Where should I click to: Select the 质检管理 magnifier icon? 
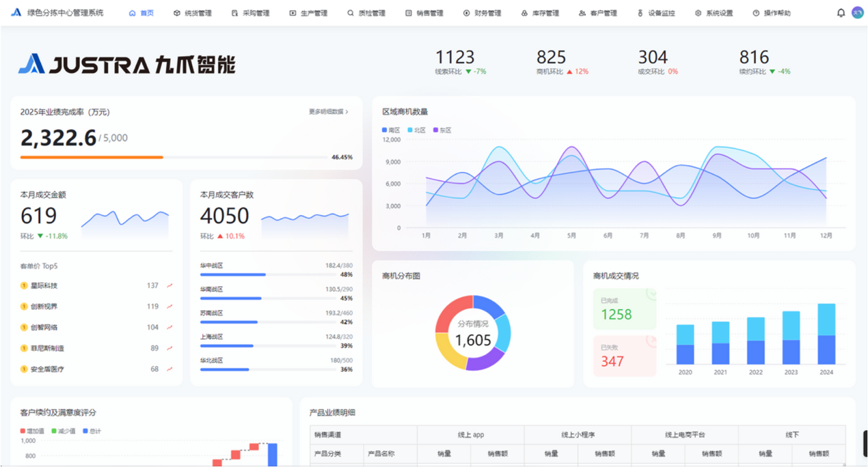pyautogui.click(x=351, y=12)
